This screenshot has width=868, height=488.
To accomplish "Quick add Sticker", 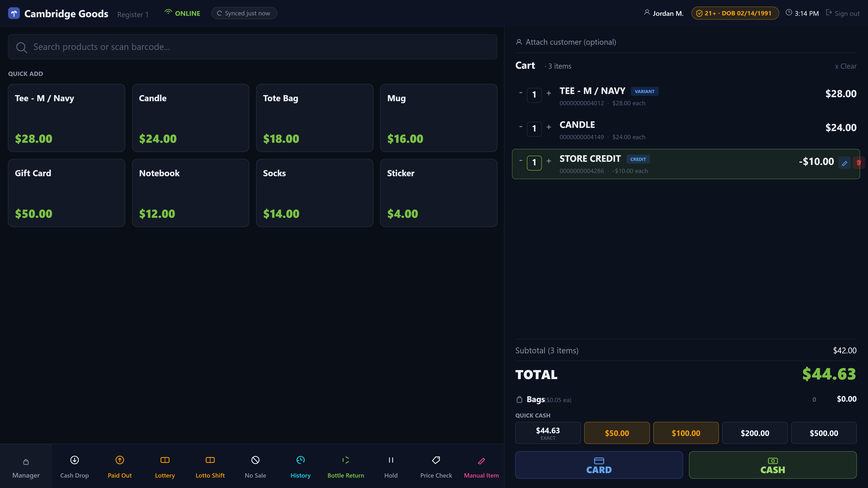I will [438, 193].
